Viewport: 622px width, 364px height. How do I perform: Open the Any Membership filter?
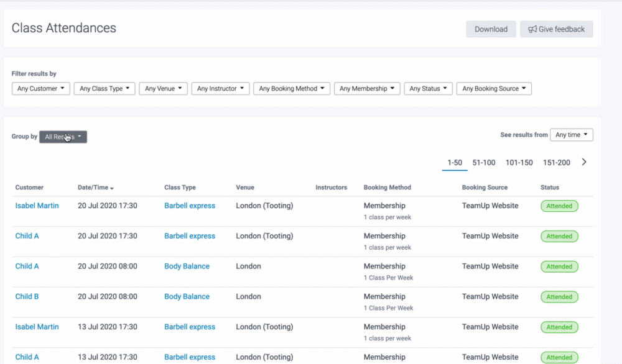(x=366, y=89)
